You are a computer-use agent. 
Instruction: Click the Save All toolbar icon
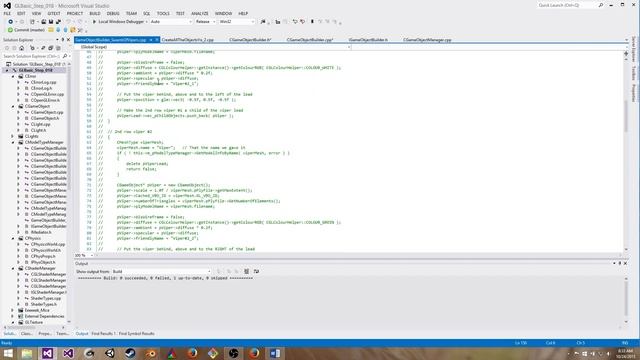[58, 22]
